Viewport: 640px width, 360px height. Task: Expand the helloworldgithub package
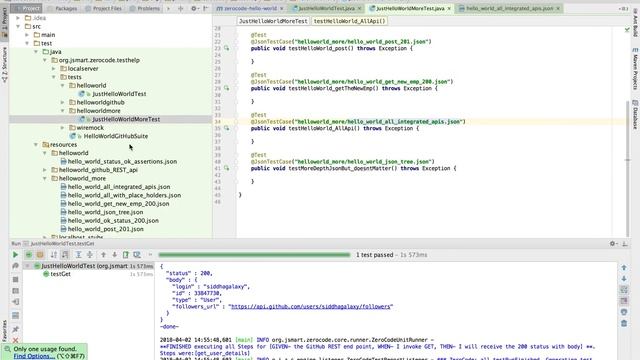62,102
